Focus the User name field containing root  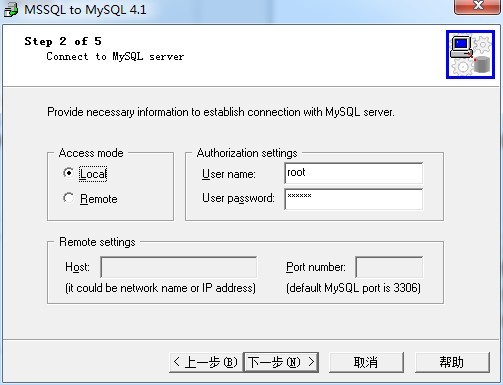tap(354, 173)
